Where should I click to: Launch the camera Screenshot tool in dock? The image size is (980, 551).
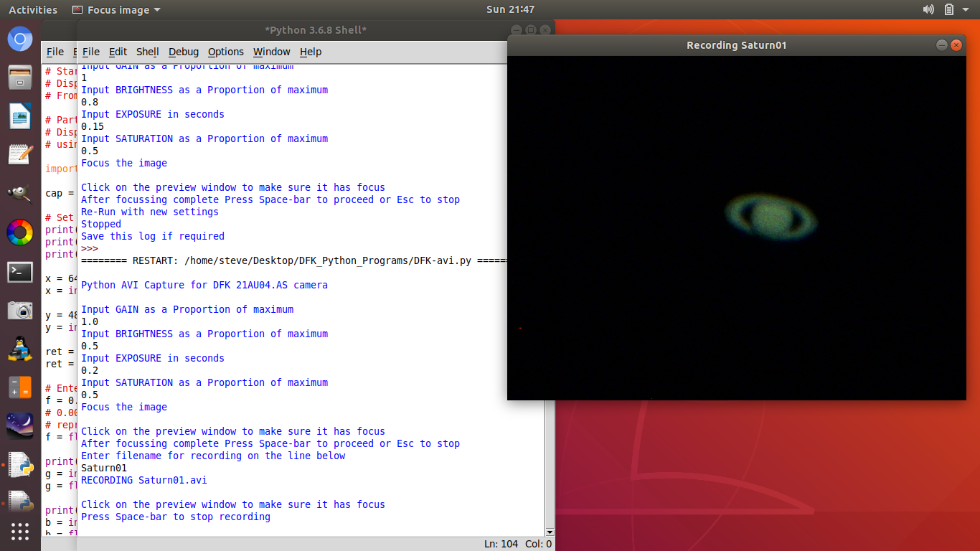pos(20,310)
